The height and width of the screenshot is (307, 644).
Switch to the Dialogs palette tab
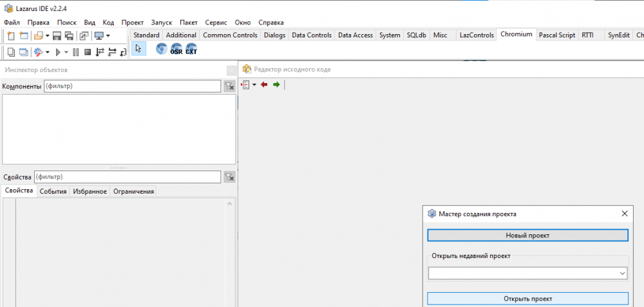(275, 35)
